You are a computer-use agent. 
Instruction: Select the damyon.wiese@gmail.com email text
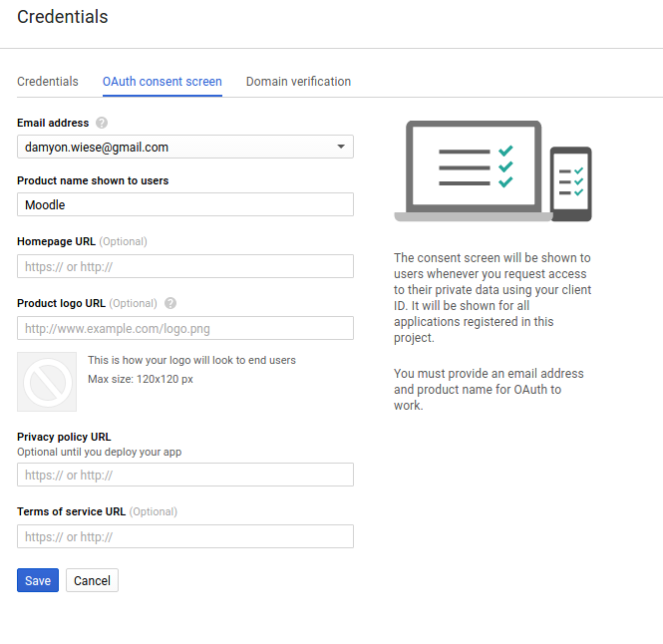pyautogui.click(x=97, y=147)
